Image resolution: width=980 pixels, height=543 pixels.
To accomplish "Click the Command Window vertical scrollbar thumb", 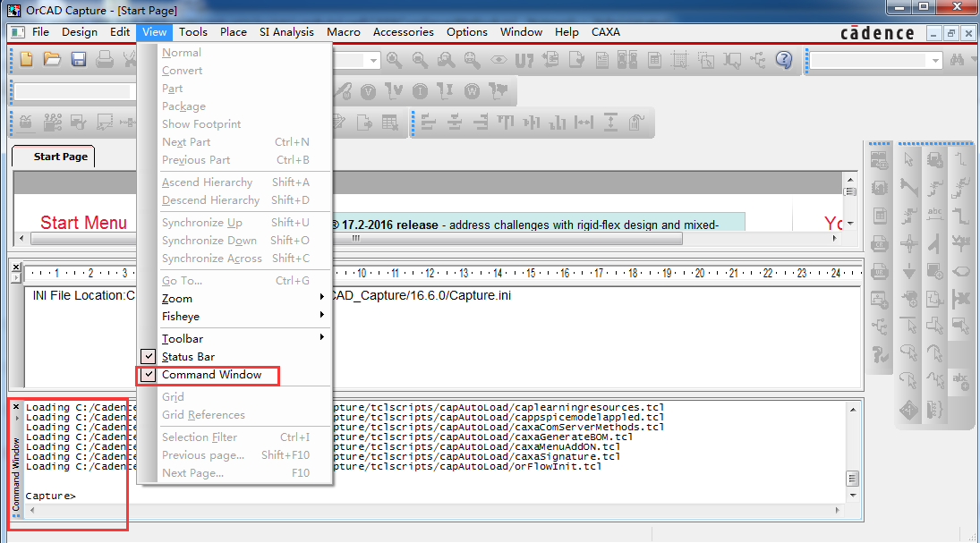I will click(853, 479).
